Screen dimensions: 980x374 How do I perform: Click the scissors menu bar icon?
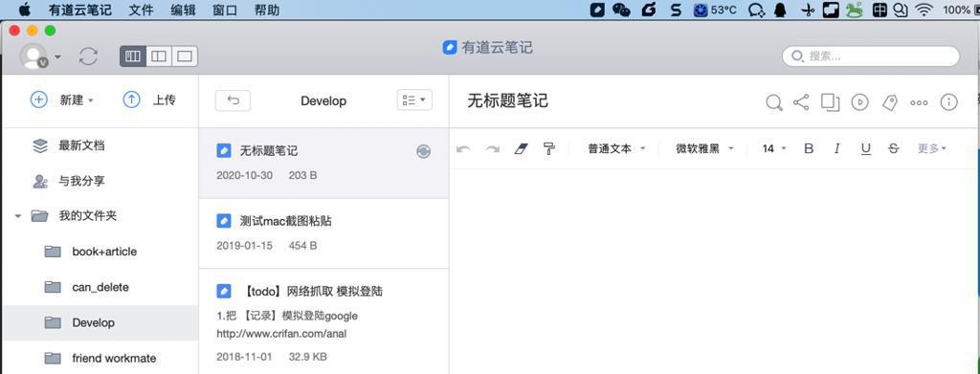click(x=808, y=10)
